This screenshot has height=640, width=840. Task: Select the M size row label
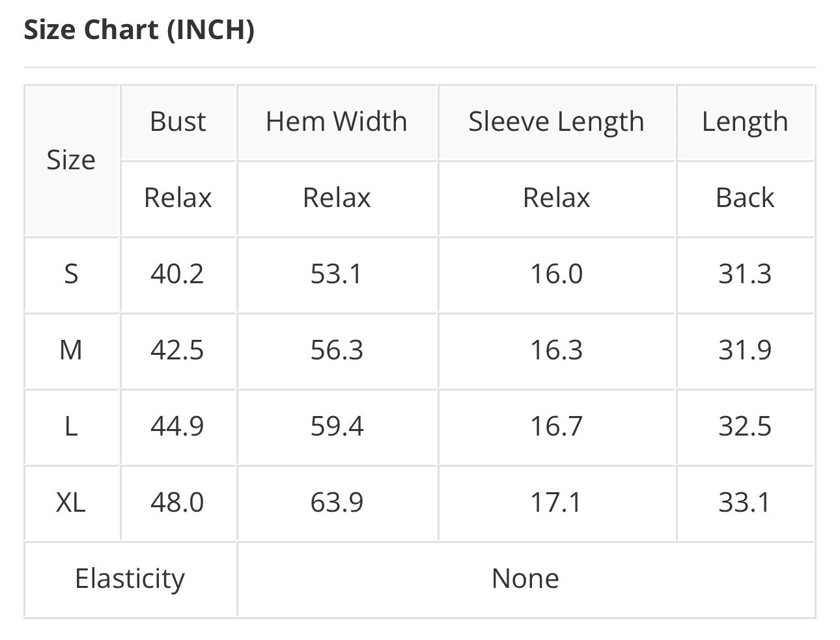click(71, 350)
